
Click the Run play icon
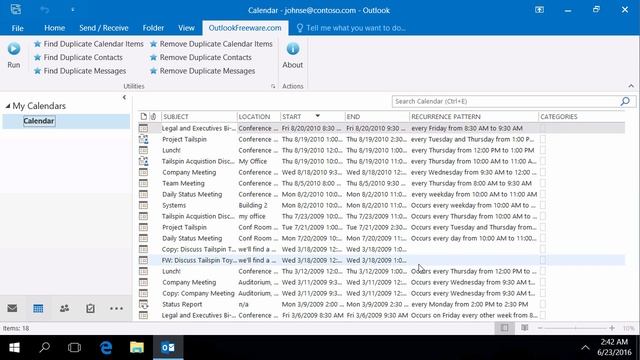tap(13, 49)
